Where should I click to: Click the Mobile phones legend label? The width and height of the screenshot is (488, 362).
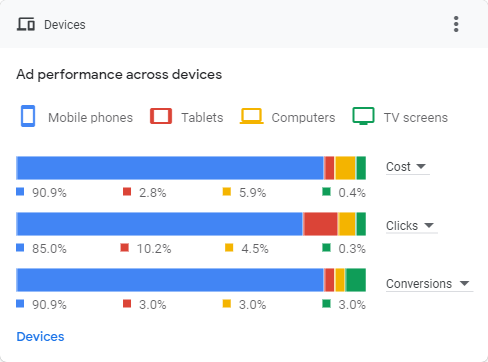pos(90,118)
